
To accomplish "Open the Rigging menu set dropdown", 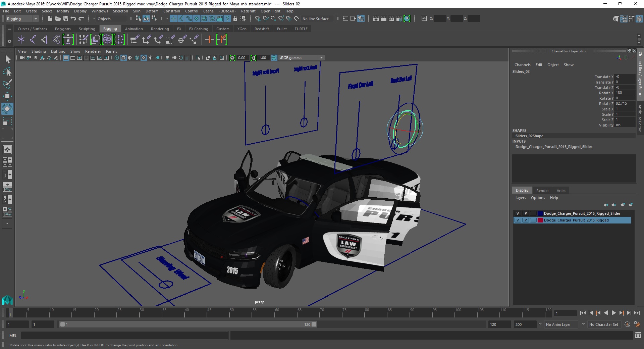I will tap(22, 19).
